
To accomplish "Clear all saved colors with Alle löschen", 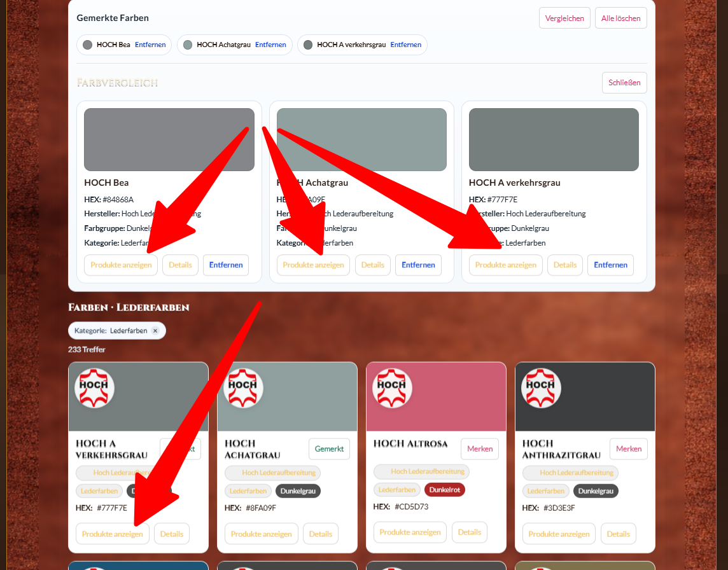I will [620, 18].
